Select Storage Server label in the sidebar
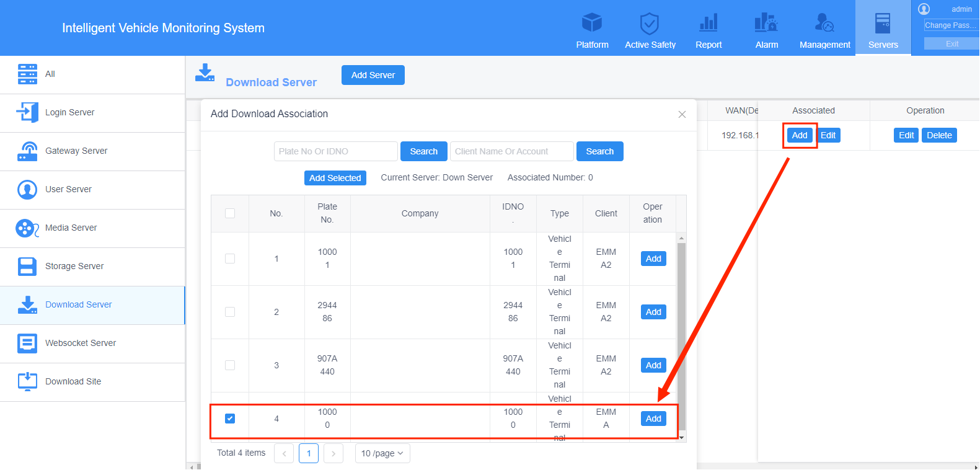 74,266
